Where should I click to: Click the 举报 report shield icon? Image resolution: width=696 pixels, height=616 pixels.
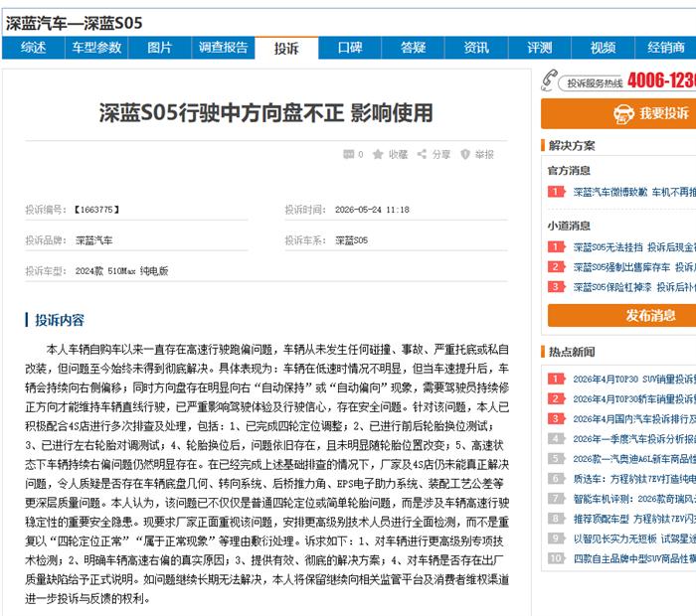point(465,154)
